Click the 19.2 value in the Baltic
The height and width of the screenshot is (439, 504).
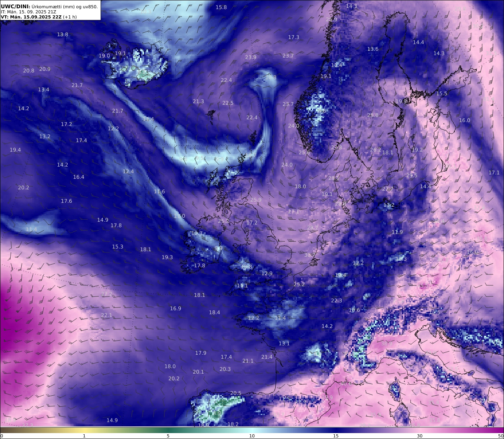pos(417,150)
